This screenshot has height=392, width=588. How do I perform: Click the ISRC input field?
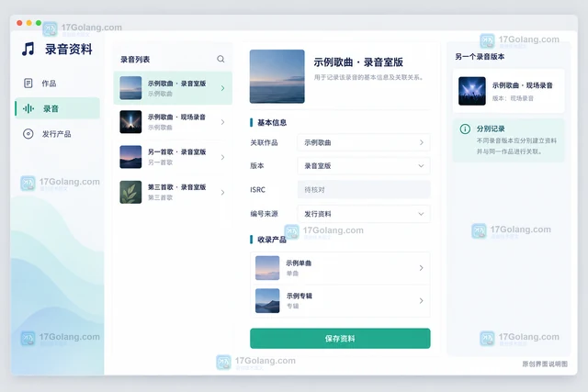coord(364,190)
